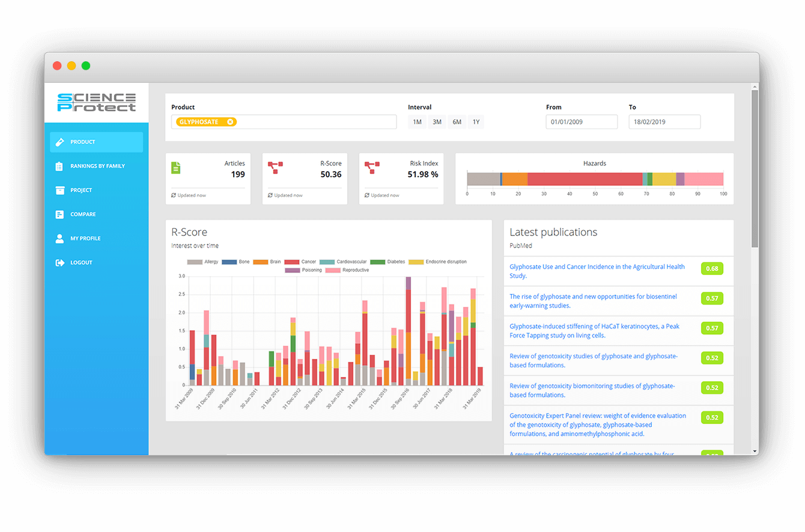Set interval to 6M
Screen dimensions: 805x532
pos(457,122)
